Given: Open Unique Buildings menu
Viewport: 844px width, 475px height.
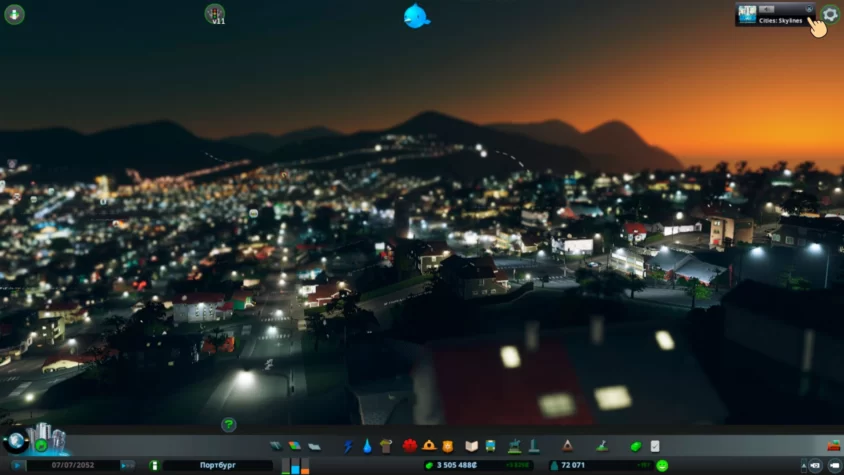Looking at the screenshot, I should click(534, 446).
